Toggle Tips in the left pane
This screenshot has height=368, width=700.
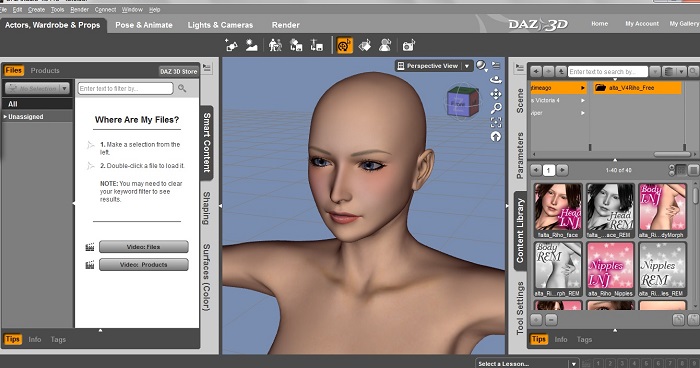pyautogui.click(x=12, y=339)
